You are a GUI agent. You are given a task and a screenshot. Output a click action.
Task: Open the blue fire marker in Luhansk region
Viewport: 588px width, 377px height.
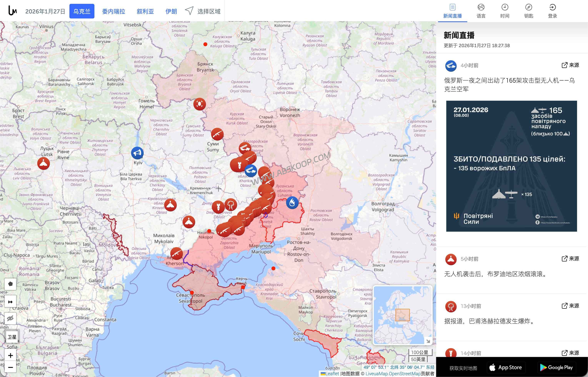(292, 203)
